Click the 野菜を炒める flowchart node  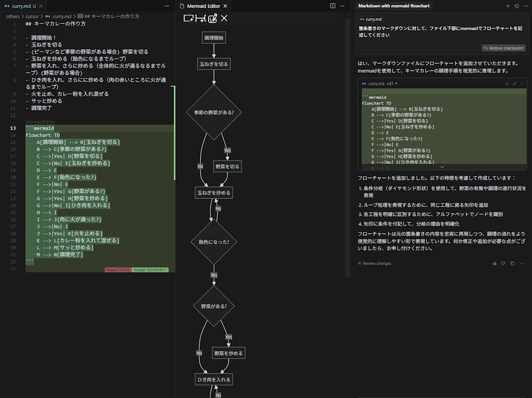click(x=229, y=353)
